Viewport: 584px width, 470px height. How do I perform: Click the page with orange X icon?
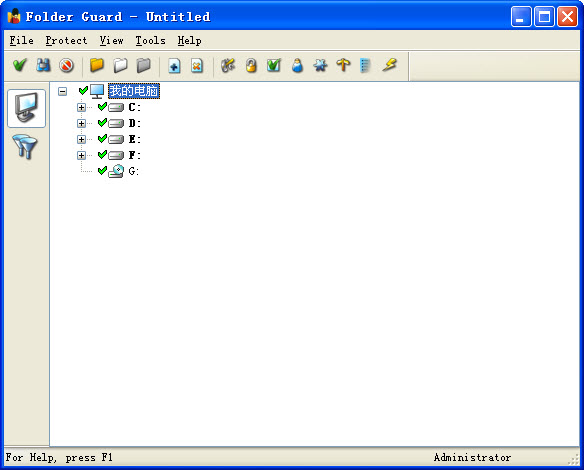(197, 66)
